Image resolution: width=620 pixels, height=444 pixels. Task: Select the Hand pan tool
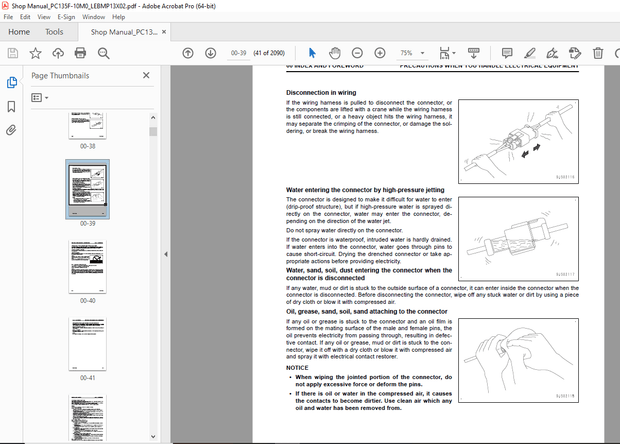click(335, 53)
